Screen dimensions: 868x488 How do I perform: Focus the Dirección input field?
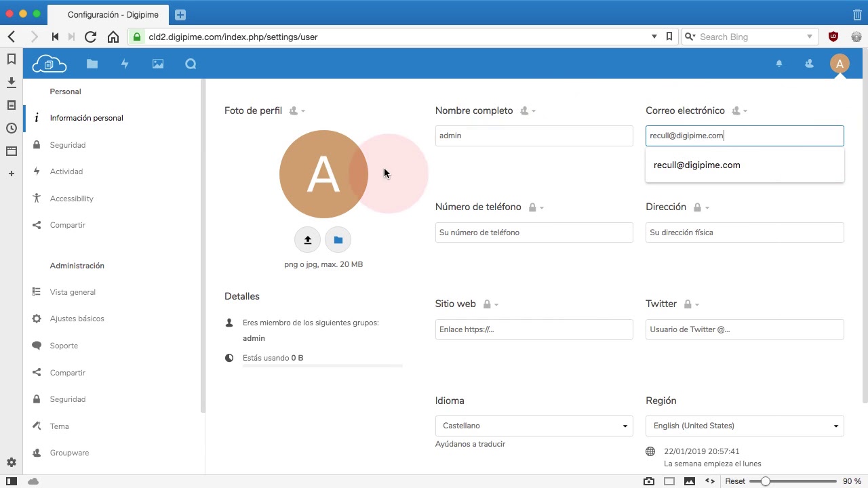pyautogui.click(x=745, y=232)
